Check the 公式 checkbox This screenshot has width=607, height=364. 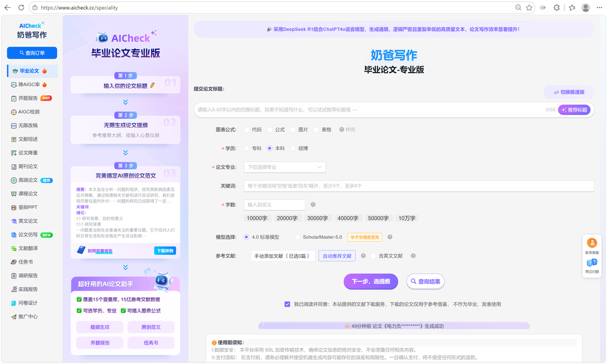pyautogui.click(x=270, y=130)
